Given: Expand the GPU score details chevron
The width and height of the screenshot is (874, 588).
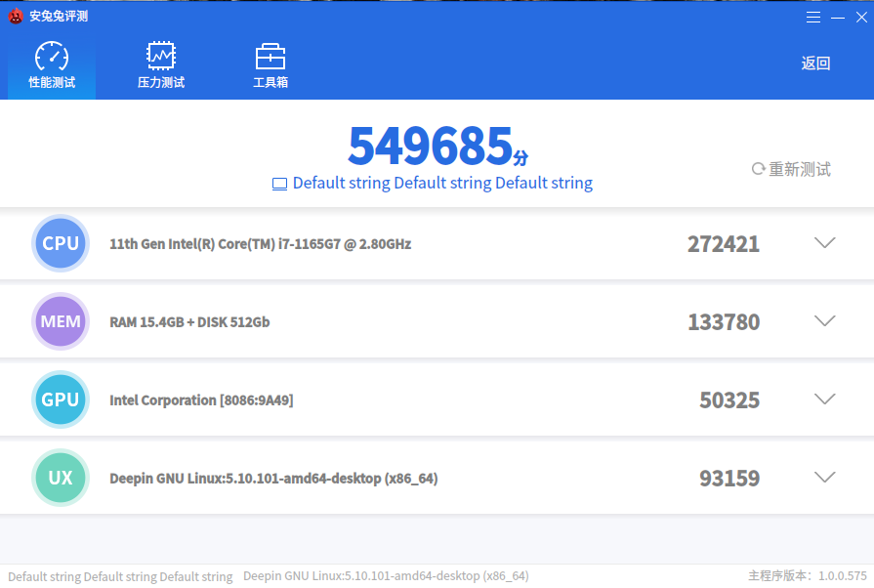Looking at the screenshot, I should pyautogui.click(x=825, y=399).
